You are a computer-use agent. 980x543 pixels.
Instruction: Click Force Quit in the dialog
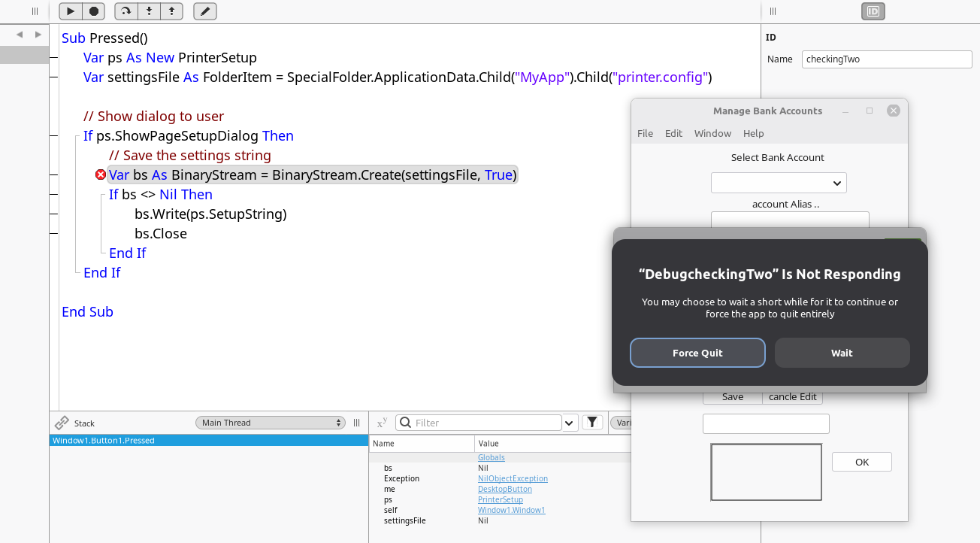(x=697, y=353)
